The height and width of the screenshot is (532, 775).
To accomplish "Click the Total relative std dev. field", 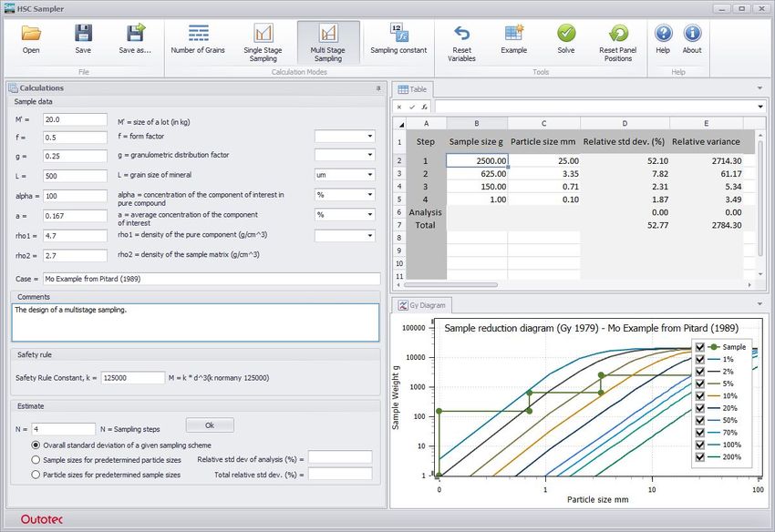I will pyautogui.click(x=340, y=475).
